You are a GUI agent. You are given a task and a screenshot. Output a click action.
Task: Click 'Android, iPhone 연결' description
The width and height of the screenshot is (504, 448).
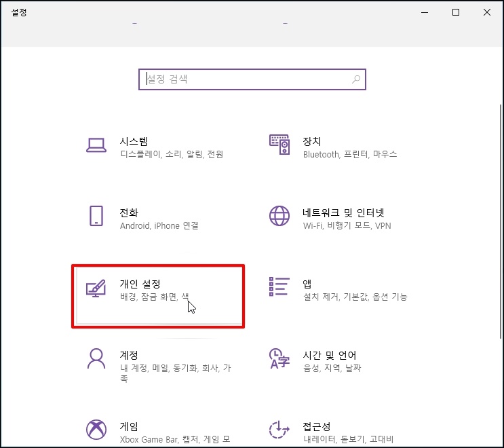(159, 226)
